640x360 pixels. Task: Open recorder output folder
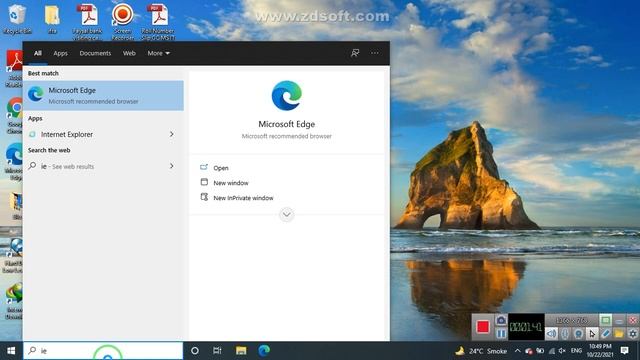pyautogui.click(x=619, y=334)
